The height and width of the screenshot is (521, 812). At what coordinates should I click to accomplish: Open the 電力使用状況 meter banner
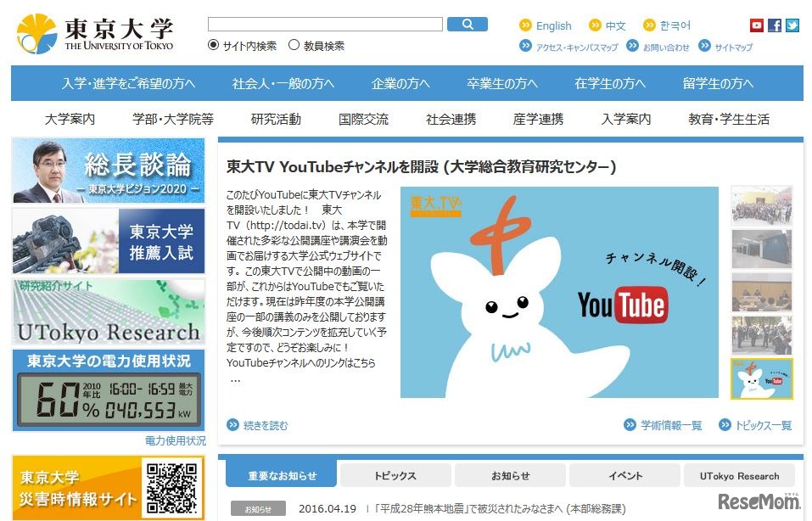109,390
